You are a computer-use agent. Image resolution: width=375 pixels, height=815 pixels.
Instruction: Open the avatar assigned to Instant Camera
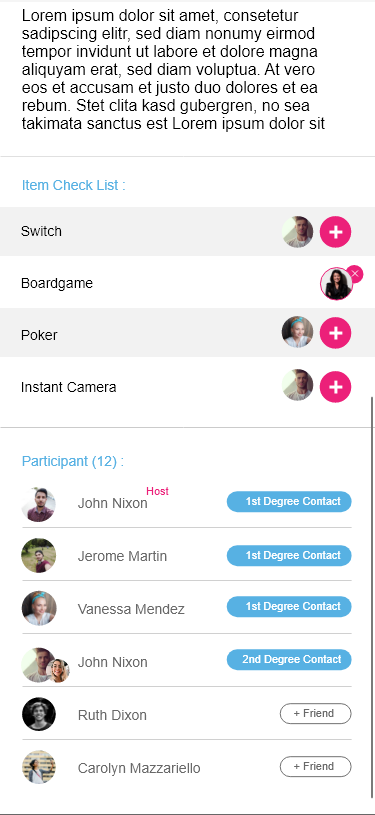(298, 385)
